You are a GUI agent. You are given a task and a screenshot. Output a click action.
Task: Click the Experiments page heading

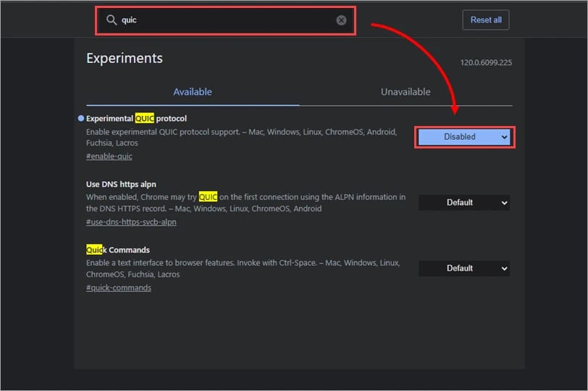click(x=125, y=59)
